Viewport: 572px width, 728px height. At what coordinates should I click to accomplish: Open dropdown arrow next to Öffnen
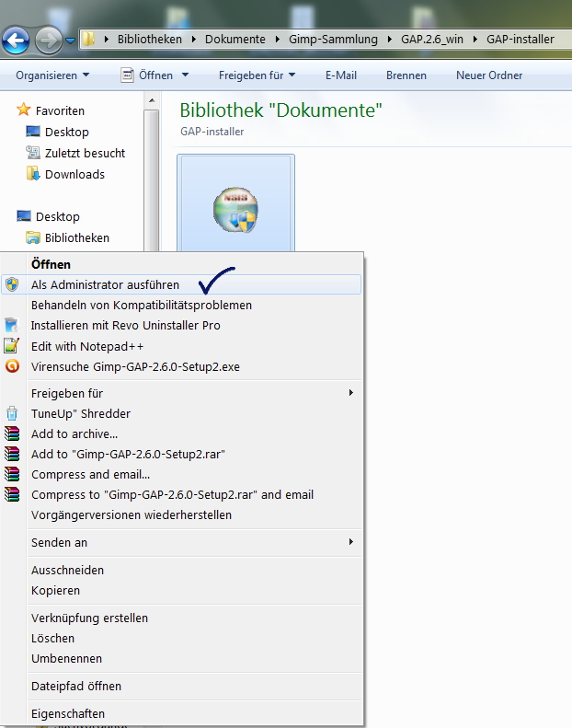coord(185,75)
